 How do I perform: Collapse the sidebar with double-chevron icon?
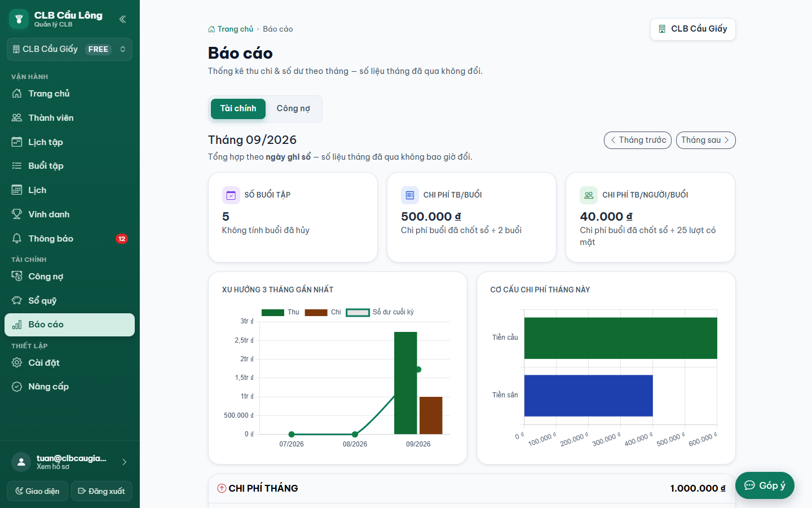coord(122,19)
